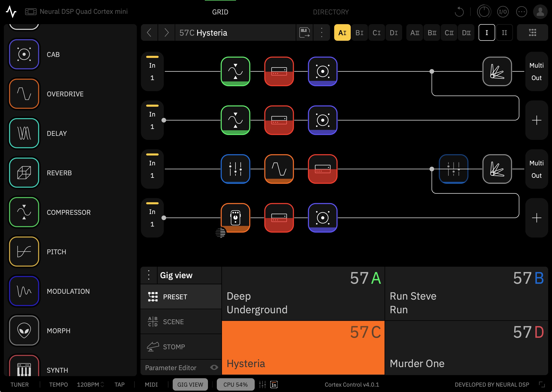Open the I/O settings icon
This screenshot has width=552, height=392.
503,11
